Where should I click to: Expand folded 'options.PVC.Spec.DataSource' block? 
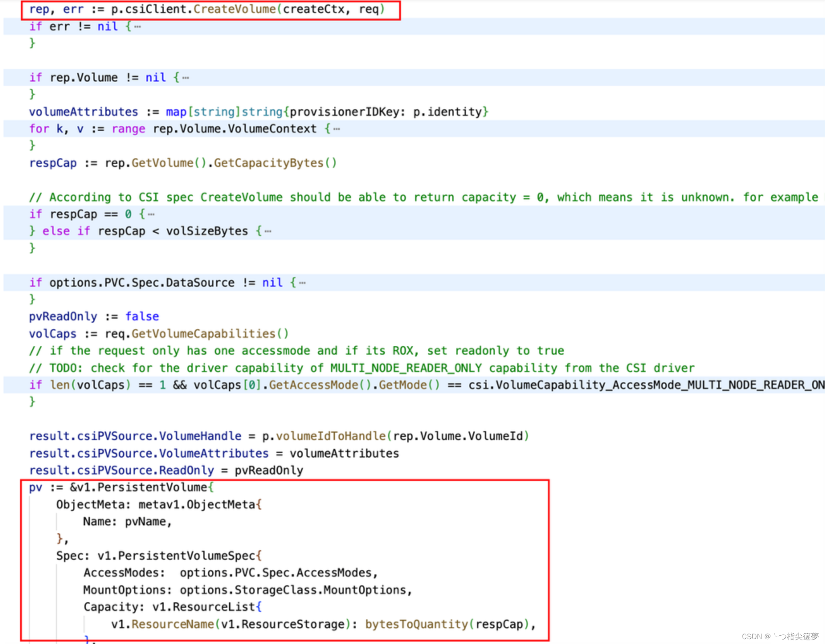pyautogui.click(x=302, y=283)
